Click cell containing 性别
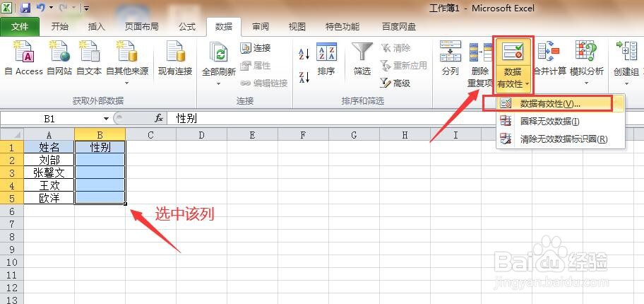 click(100, 147)
